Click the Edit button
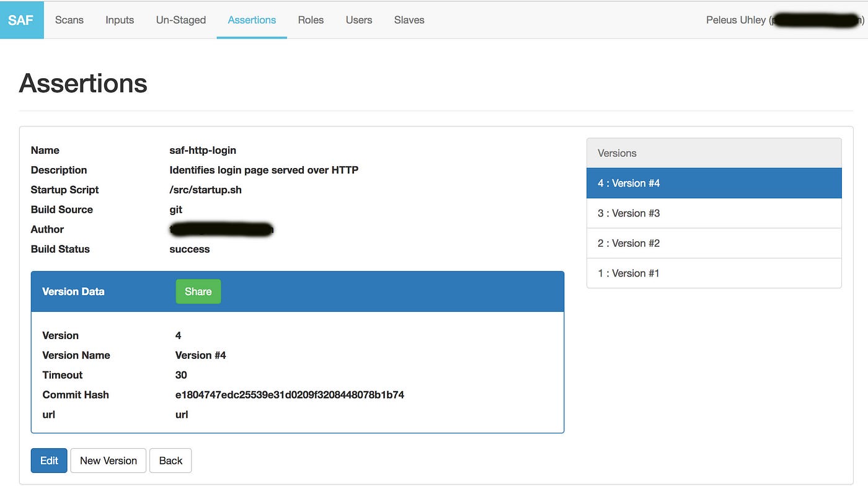The height and width of the screenshot is (491, 868). click(48, 461)
